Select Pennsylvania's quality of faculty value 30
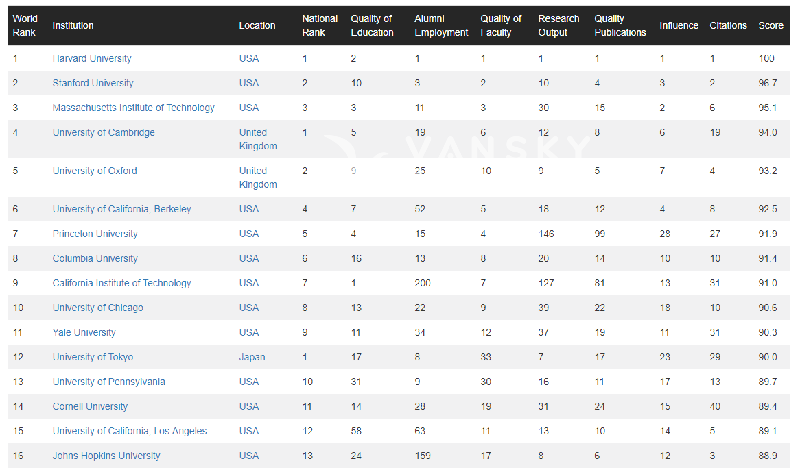The width and height of the screenshot is (800, 474). tap(486, 382)
